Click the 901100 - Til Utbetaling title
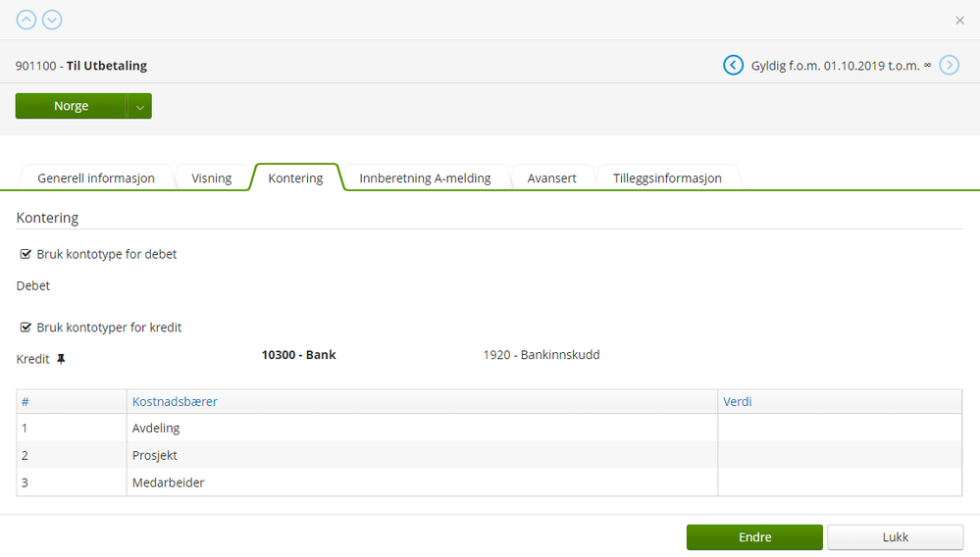The width and height of the screenshot is (980, 557). tap(81, 66)
